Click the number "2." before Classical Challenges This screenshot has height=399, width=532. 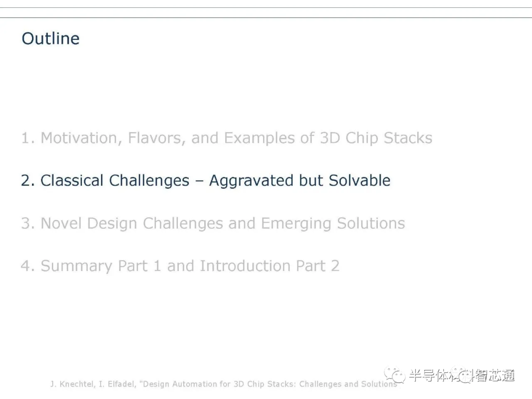[x=28, y=180]
